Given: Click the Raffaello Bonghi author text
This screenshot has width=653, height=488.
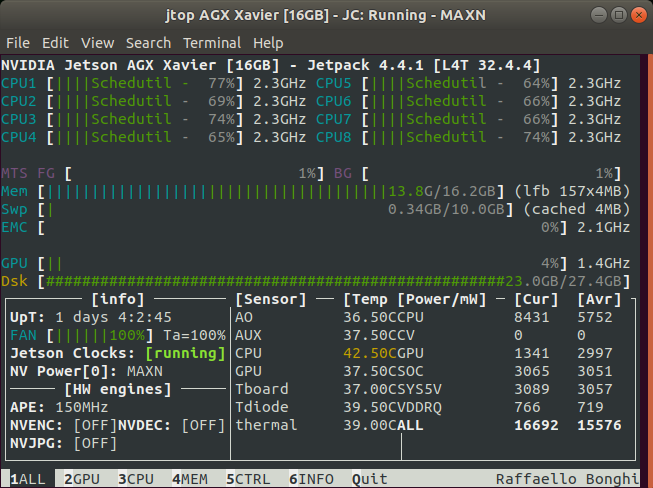Looking at the screenshot, I should pos(567,479).
